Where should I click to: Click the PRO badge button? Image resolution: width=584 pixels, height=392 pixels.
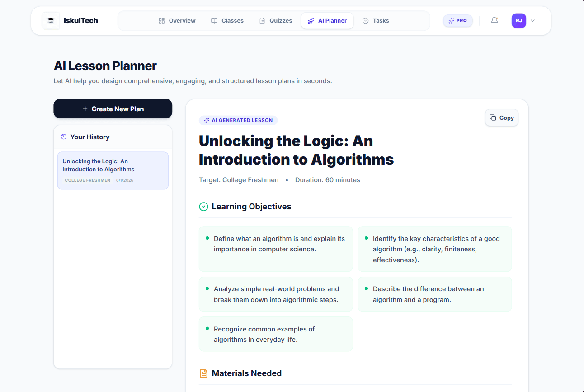pos(458,21)
